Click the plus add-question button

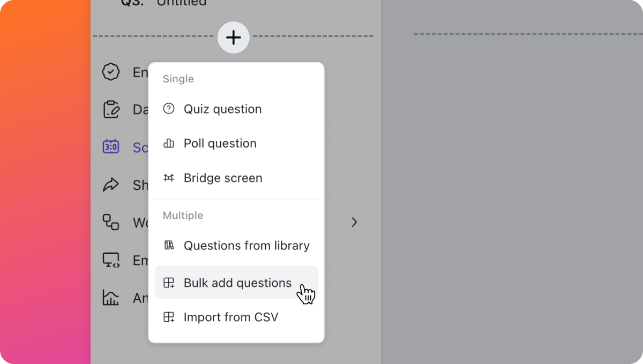(234, 37)
